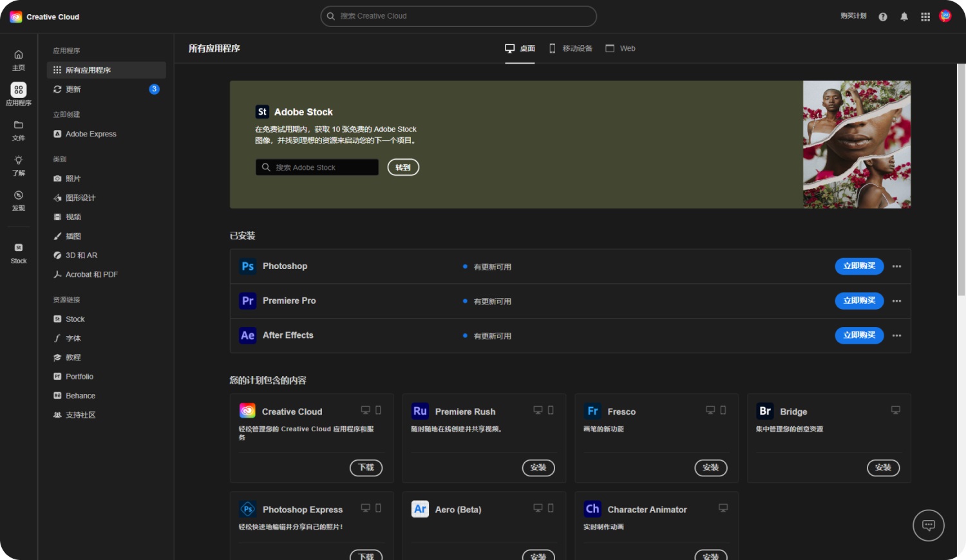Click the help question mark icon
The height and width of the screenshot is (560, 966).
coord(883,17)
